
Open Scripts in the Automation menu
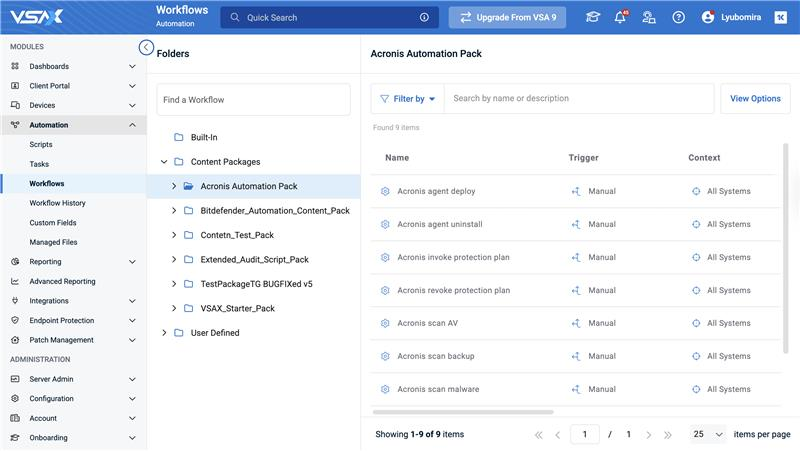pos(41,144)
